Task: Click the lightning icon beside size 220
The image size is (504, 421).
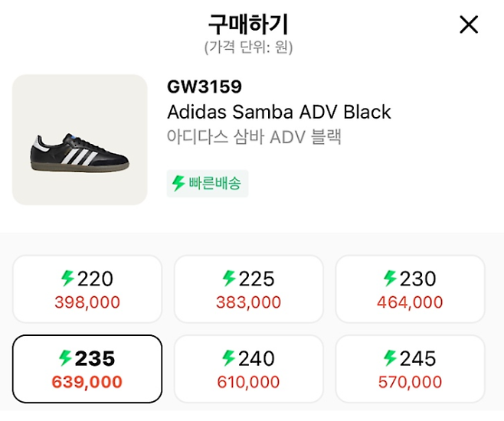Action: 67,279
